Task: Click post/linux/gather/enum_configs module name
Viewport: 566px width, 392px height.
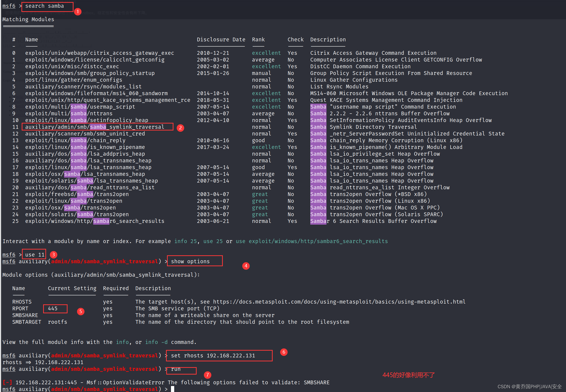Action: click(74, 80)
